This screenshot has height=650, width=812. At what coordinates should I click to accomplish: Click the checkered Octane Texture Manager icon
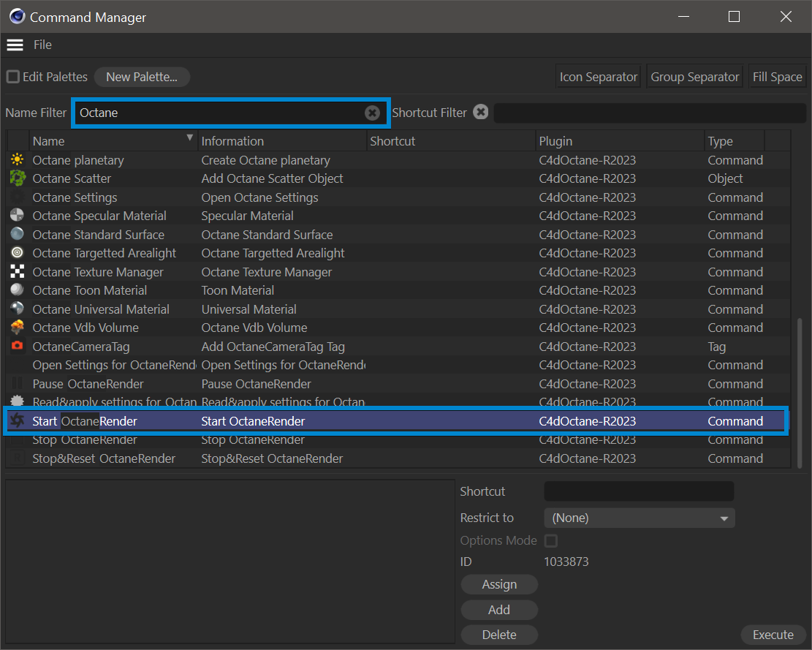[18, 272]
